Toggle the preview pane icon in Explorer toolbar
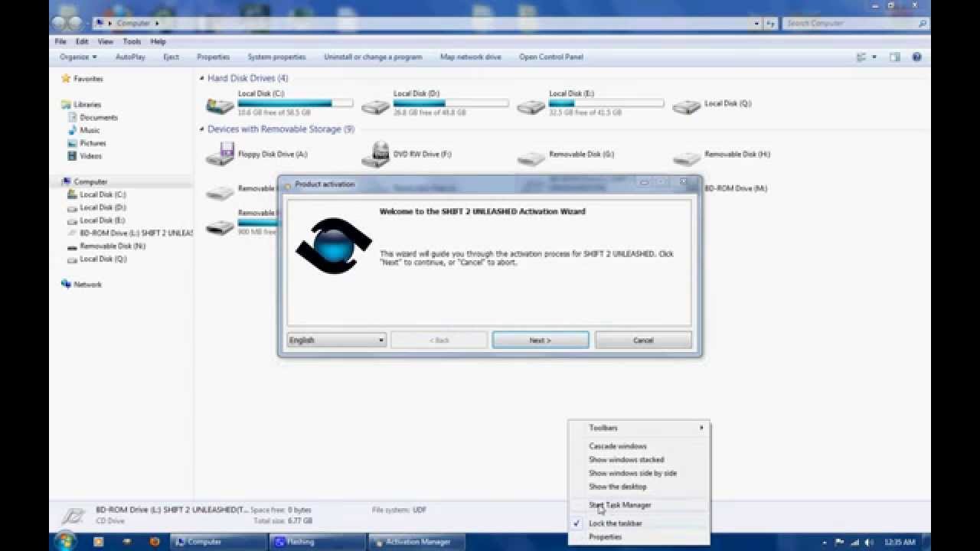980x551 pixels. point(894,57)
